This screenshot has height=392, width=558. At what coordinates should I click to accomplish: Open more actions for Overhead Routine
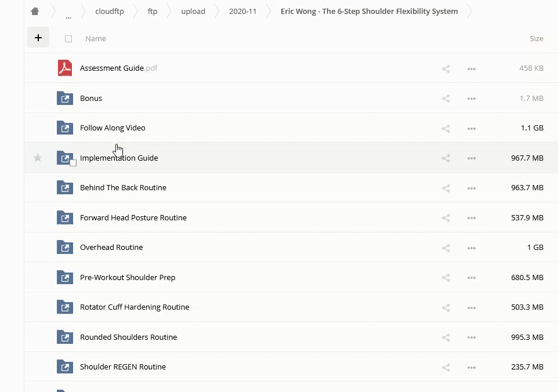[x=472, y=248]
